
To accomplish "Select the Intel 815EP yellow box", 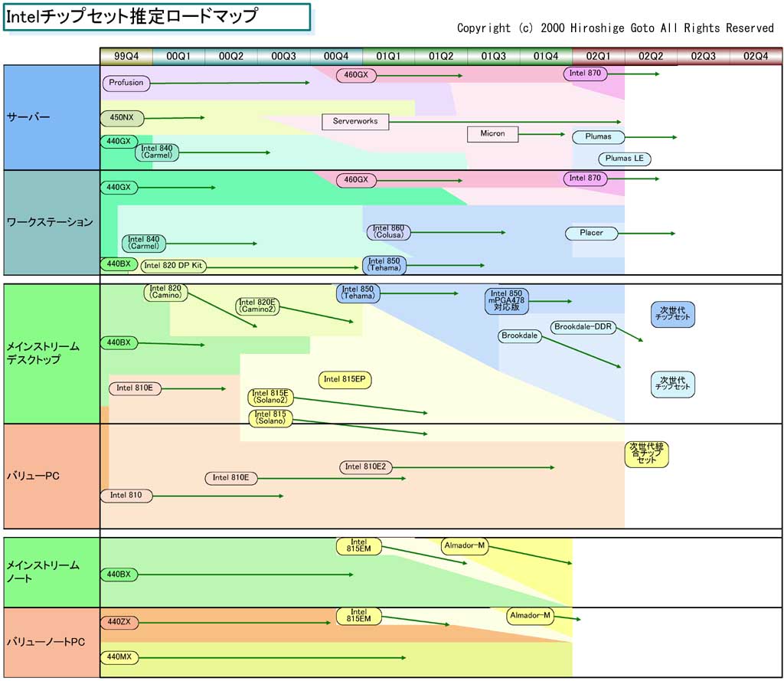I will coord(345,379).
